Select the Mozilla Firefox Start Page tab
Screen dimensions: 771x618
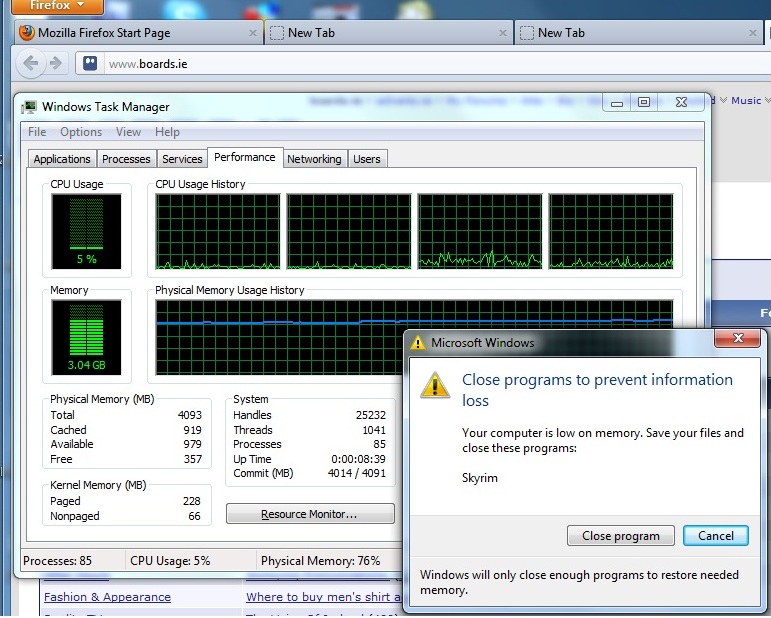click(139, 33)
